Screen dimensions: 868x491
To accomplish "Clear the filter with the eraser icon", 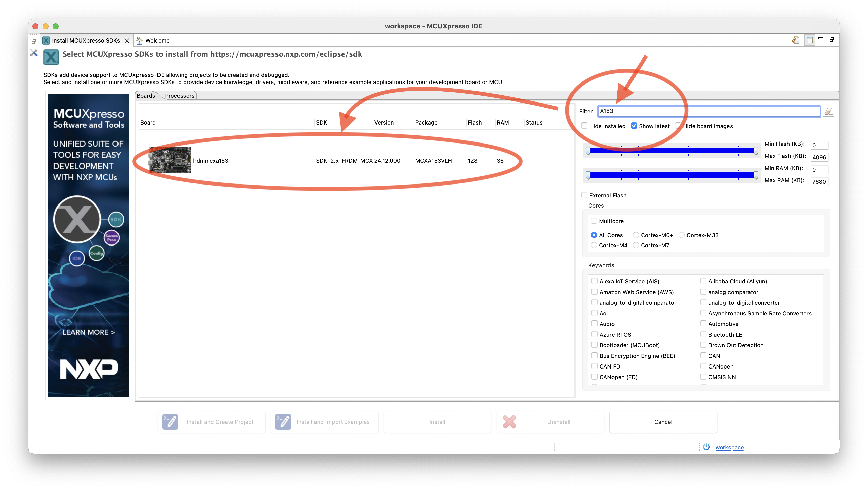I will point(828,111).
